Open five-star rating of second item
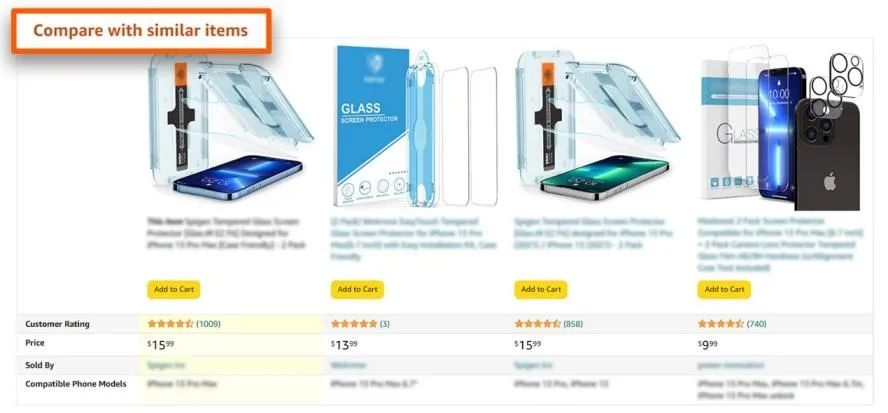The width and height of the screenshot is (888, 413). (354, 324)
